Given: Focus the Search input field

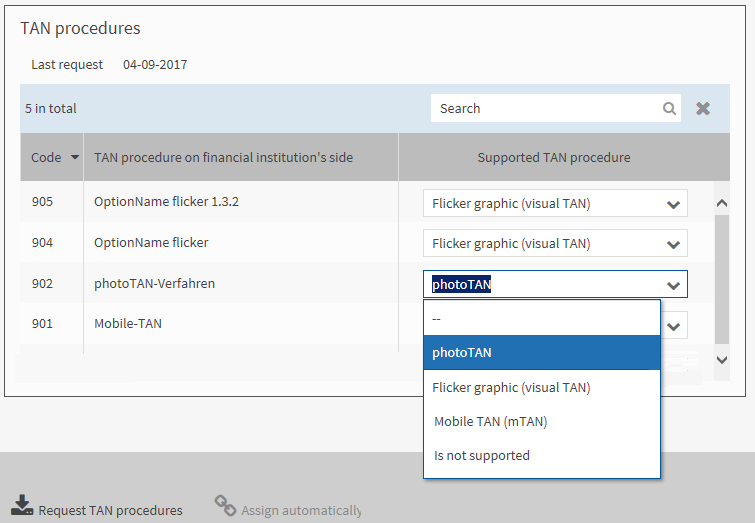Looking at the screenshot, I should tap(545, 109).
